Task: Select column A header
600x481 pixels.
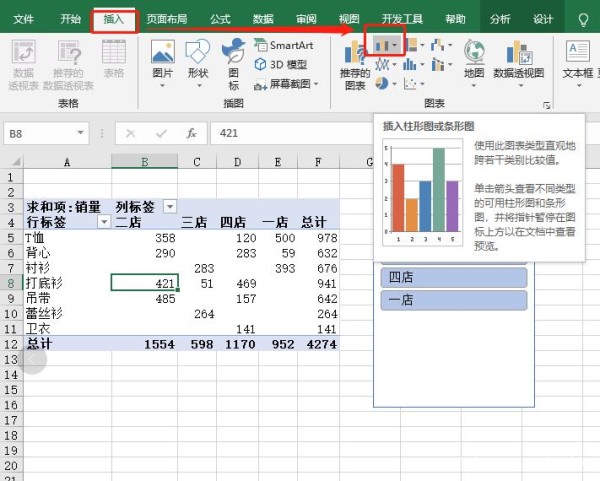Action: [x=67, y=162]
